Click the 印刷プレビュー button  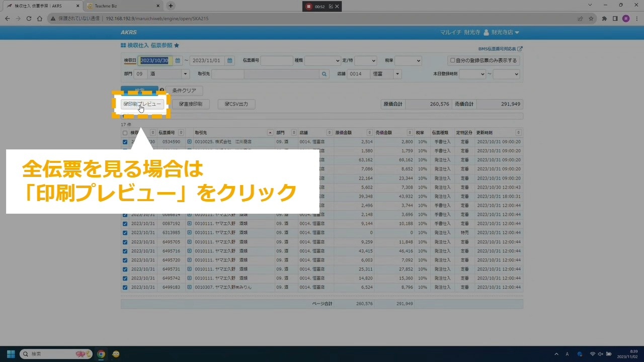(x=143, y=104)
